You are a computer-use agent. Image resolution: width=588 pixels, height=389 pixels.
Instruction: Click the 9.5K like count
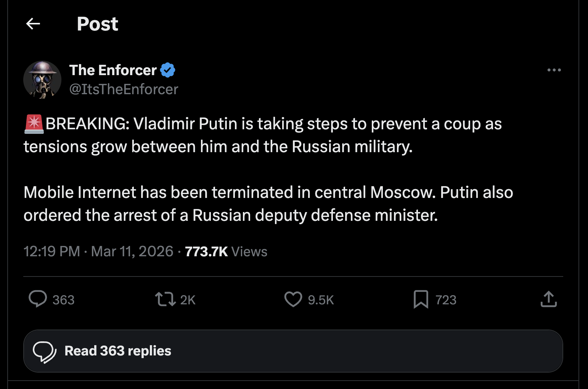click(321, 300)
